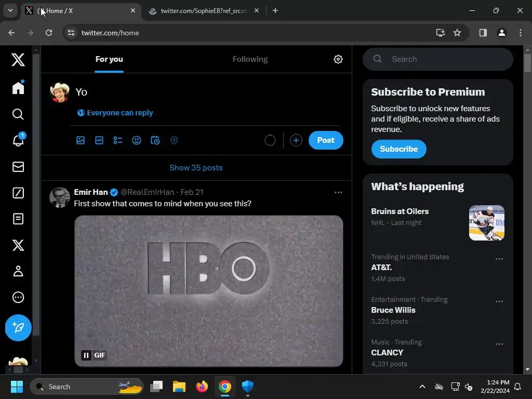This screenshot has height=399, width=532.
Task: Open timeline settings gear icon
Action: click(x=338, y=59)
